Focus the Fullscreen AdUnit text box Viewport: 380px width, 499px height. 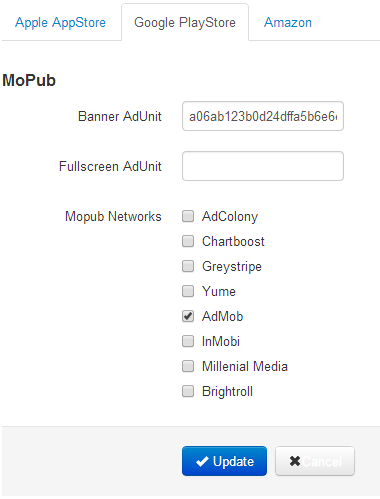point(263,166)
